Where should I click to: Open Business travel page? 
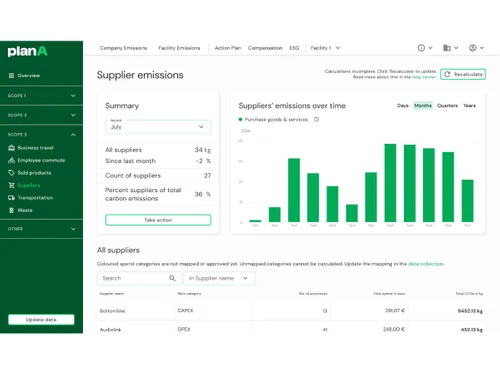36,148
